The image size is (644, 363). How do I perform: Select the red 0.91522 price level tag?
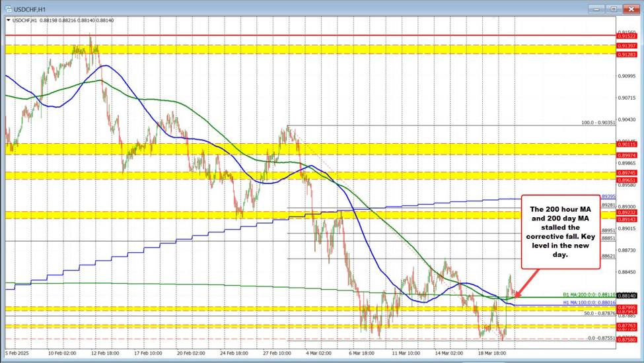[x=626, y=35]
